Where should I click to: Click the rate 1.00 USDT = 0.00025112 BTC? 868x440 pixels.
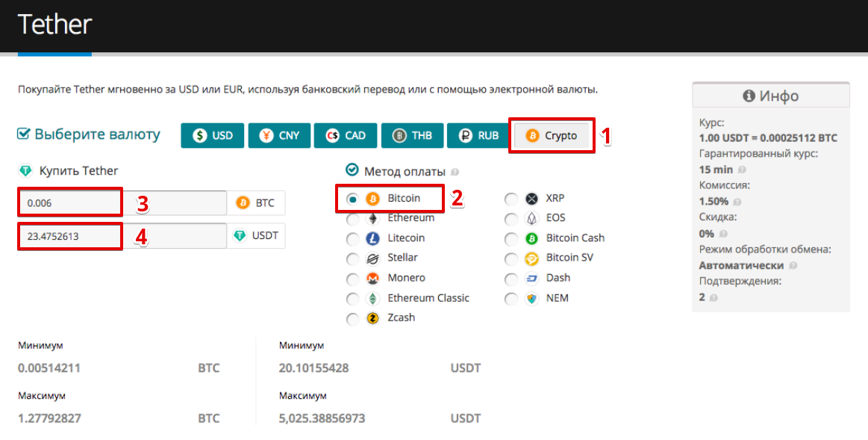click(768, 138)
